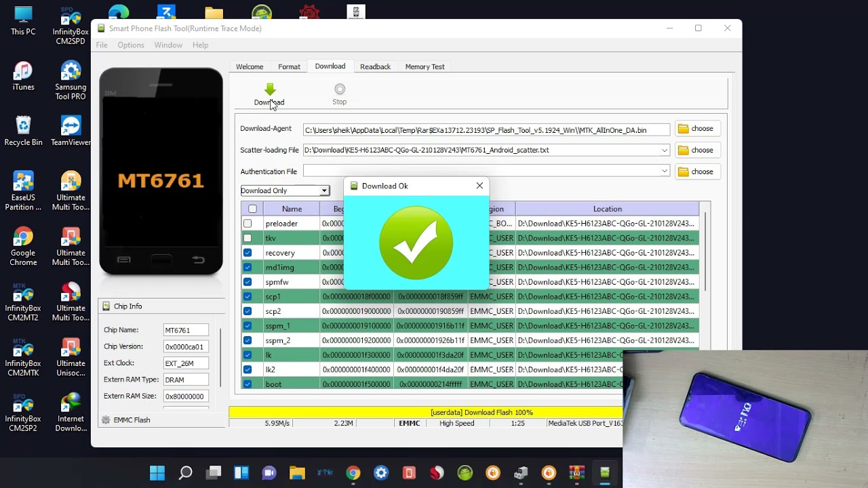Click the green Download arrow icon

[x=270, y=89]
